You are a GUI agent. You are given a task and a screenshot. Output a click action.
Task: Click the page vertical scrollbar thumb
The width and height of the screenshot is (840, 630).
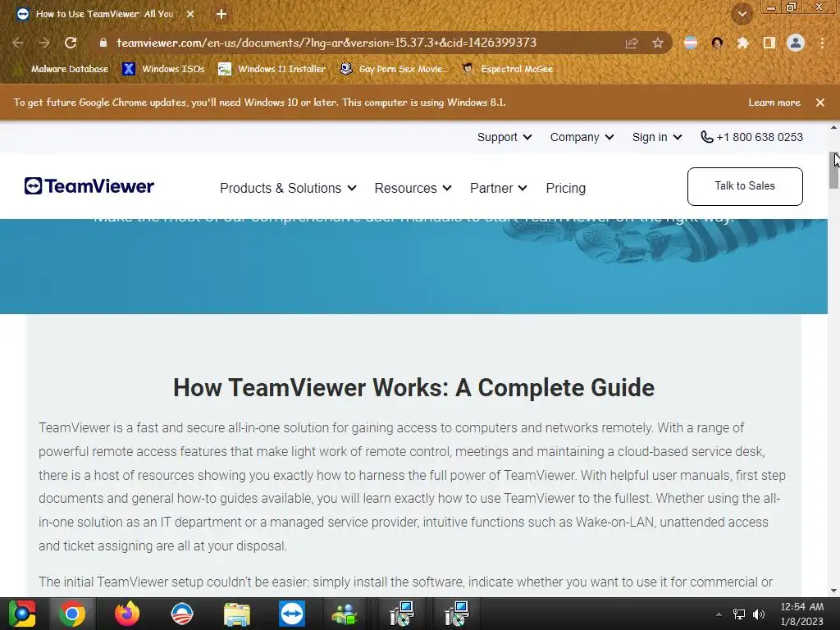pyautogui.click(x=834, y=170)
